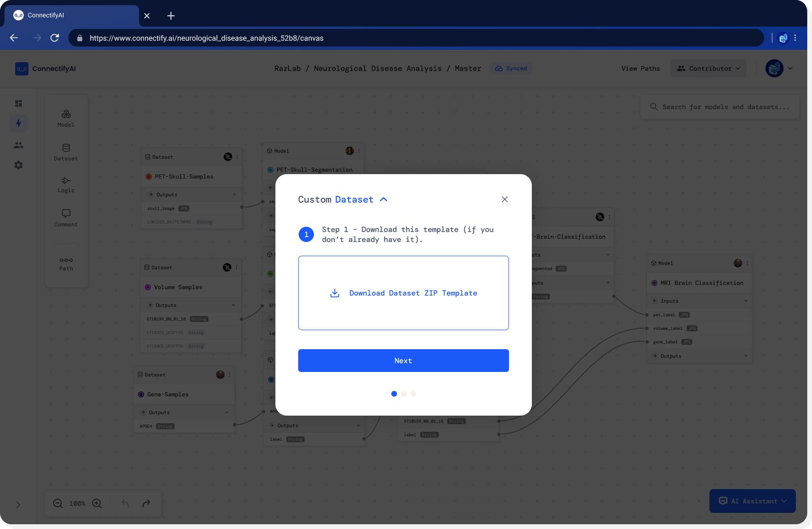Click the Master breadcrumb in the header
The height and width of the screenshot is (529, 812).
point(468,68)
